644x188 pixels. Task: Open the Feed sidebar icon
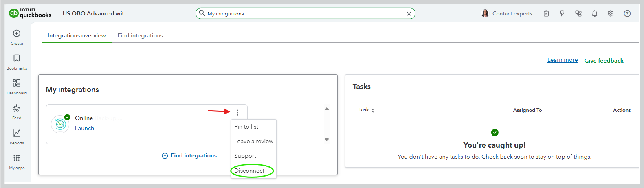(x=17, y=108)
